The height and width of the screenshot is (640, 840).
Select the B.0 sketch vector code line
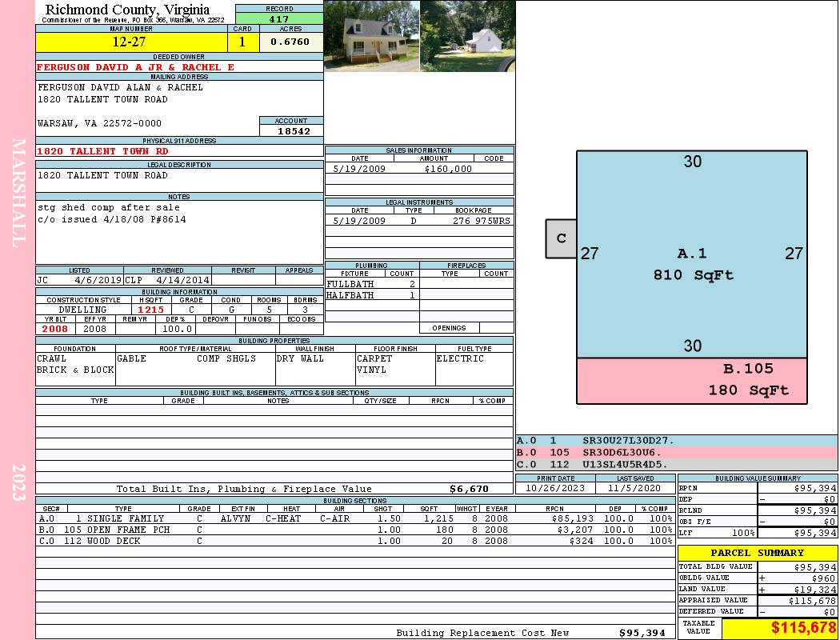tap(676, 452)
